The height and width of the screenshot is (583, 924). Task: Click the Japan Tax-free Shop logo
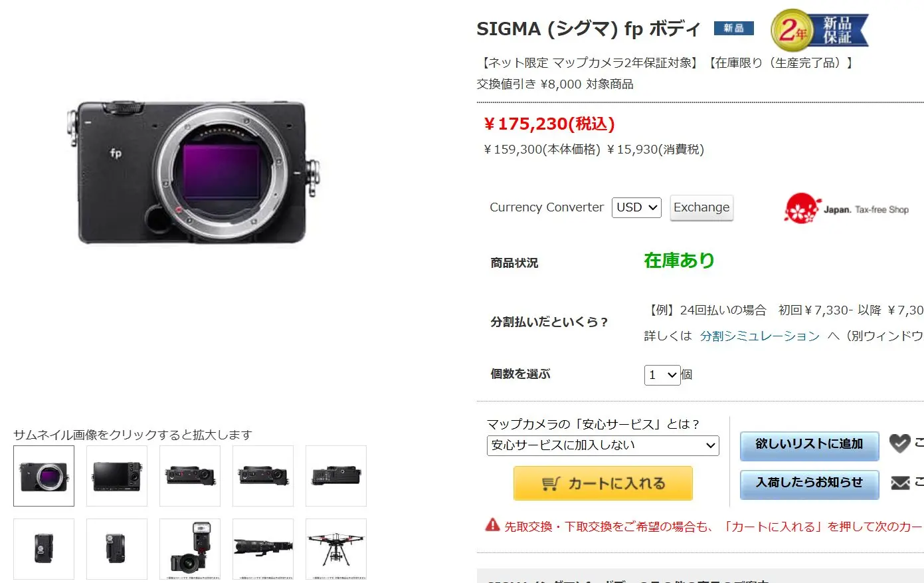coord(846,209)
